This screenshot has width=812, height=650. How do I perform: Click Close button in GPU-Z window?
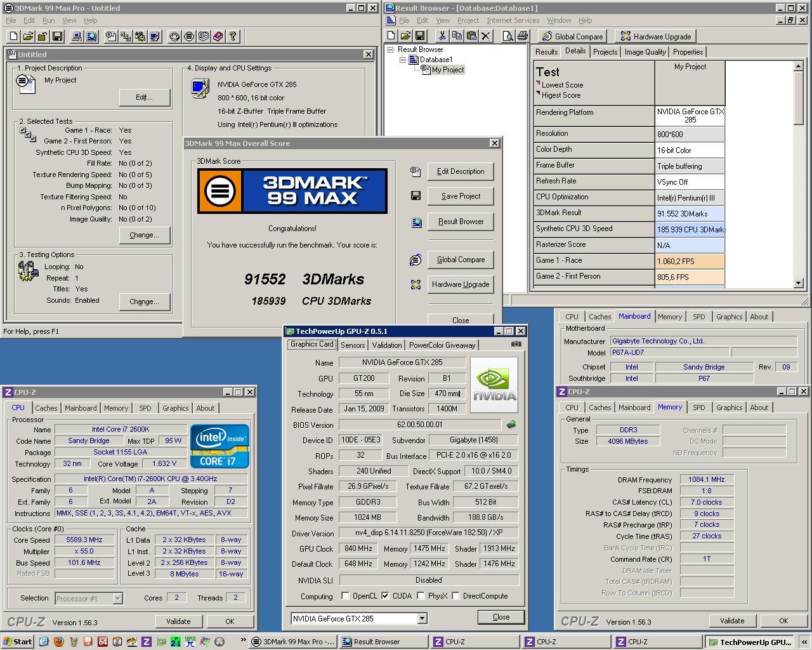click(x=501, y=617)
